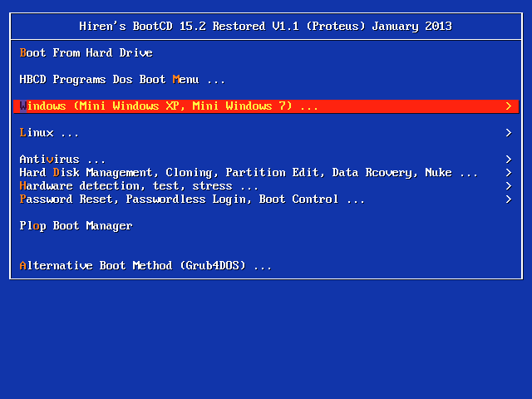The height and width of the screenshot is (399, 532).
Task: Open Hard Disk Management, Cloning entry
Action: tap(249, 173)
